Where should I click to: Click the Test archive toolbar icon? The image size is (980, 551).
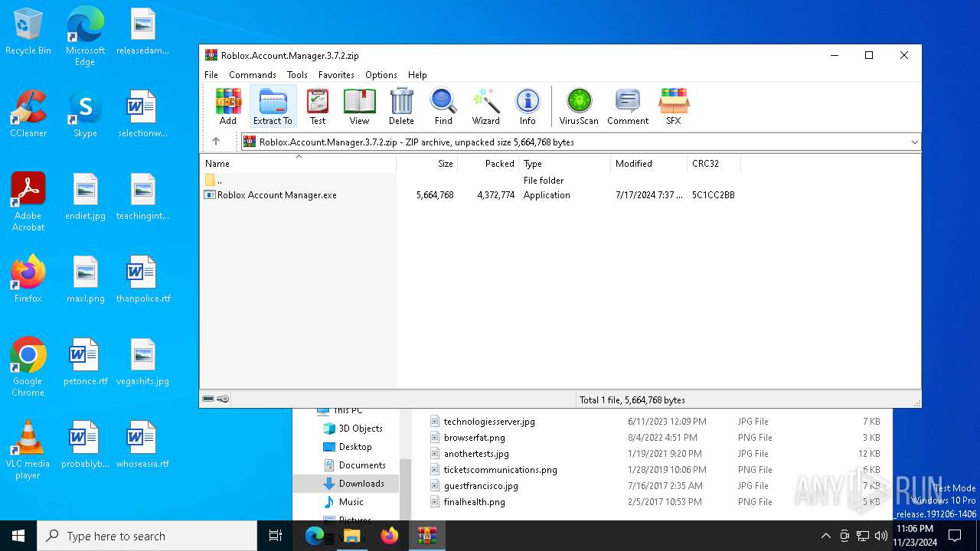coord(318,106)
